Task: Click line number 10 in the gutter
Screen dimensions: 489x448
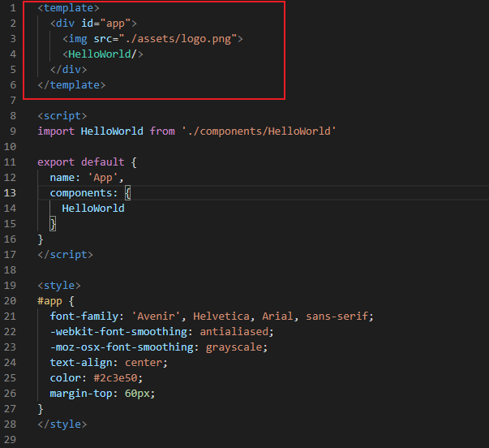Action: point(10,147)
